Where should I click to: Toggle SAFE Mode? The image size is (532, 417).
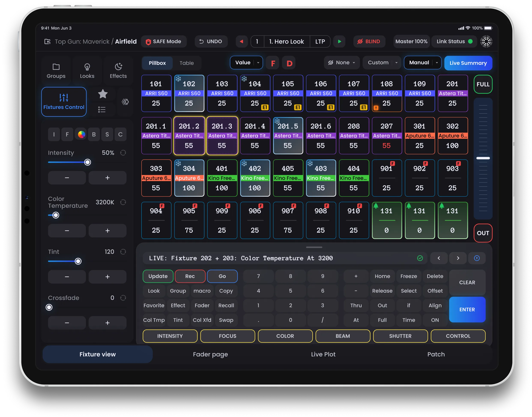pos(164,42)
